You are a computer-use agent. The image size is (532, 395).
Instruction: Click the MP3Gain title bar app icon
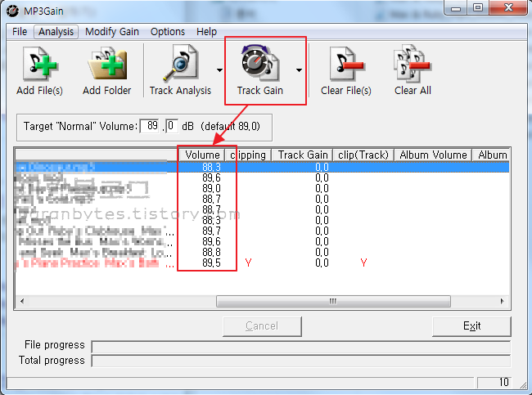[x=13, y=11]
